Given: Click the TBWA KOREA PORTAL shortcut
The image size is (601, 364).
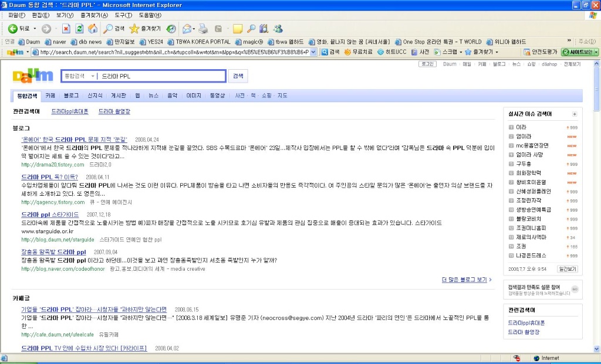Looking at the screenshot, I should [199, 42].
